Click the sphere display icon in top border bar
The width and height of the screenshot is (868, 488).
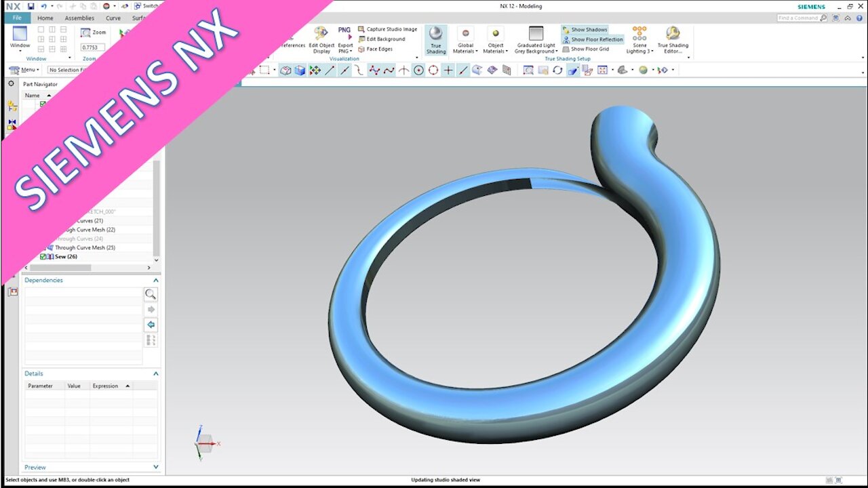click(643, 70)
